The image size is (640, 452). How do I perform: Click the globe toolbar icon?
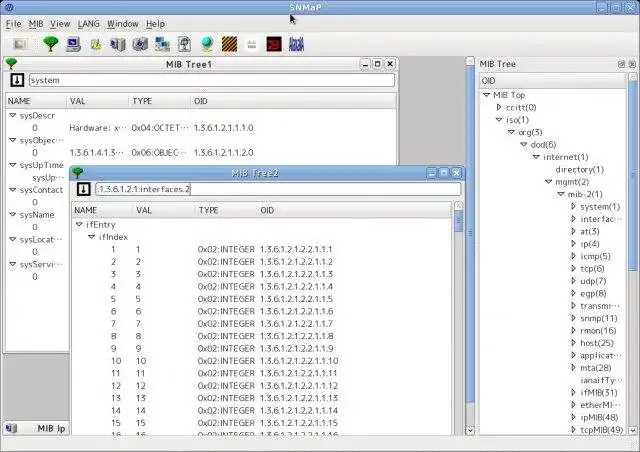[x=207, y=44]
